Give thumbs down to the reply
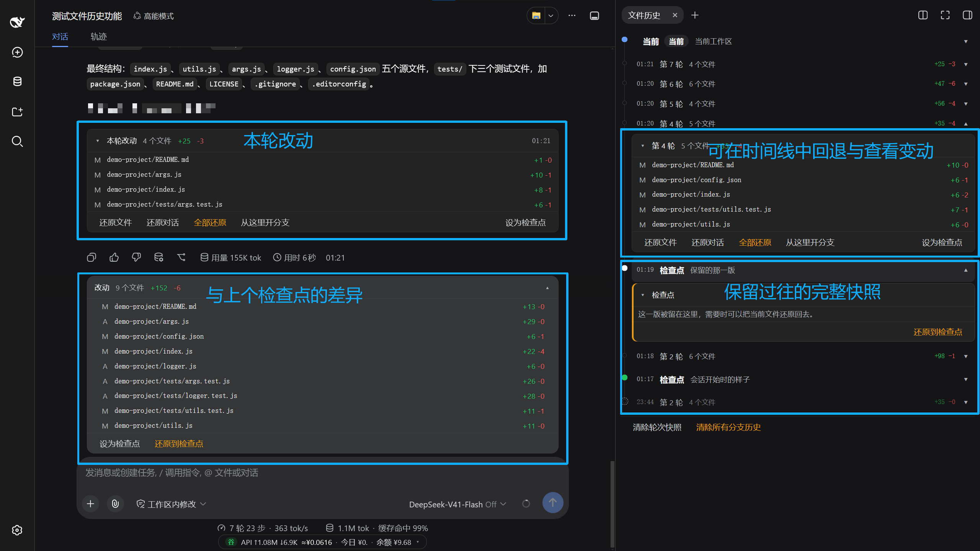The height and width of the screenshot is (551, 980). click(x=136, y=258)
